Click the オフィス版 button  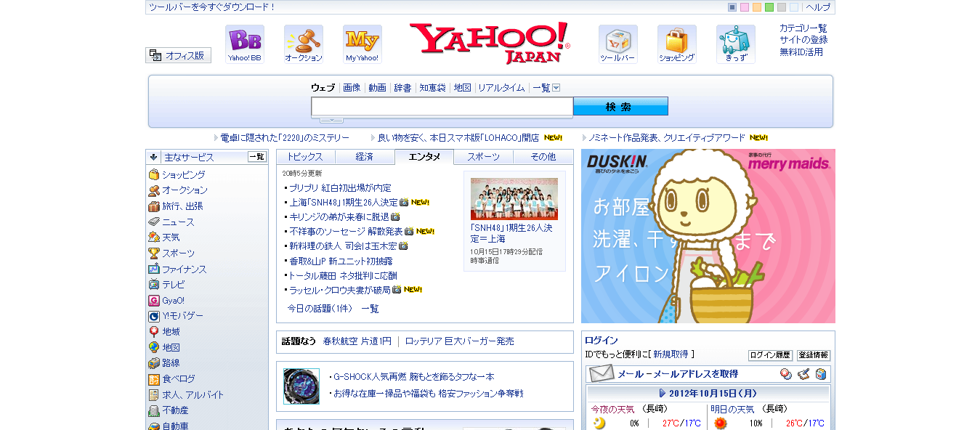click(x=179, y=55)
